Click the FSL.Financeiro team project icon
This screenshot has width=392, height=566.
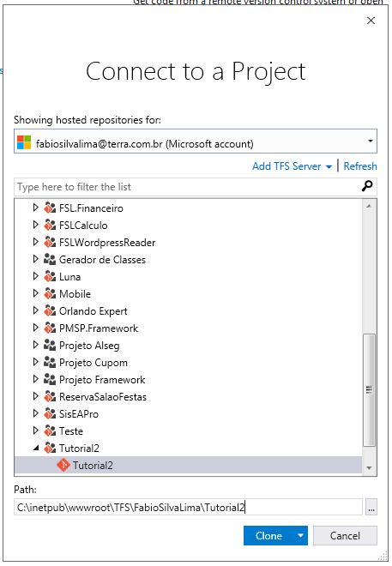[50, 208]
